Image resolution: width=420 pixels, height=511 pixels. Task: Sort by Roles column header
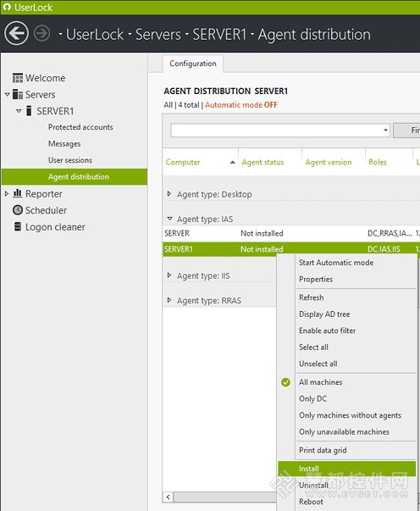(x=378, y=163)
